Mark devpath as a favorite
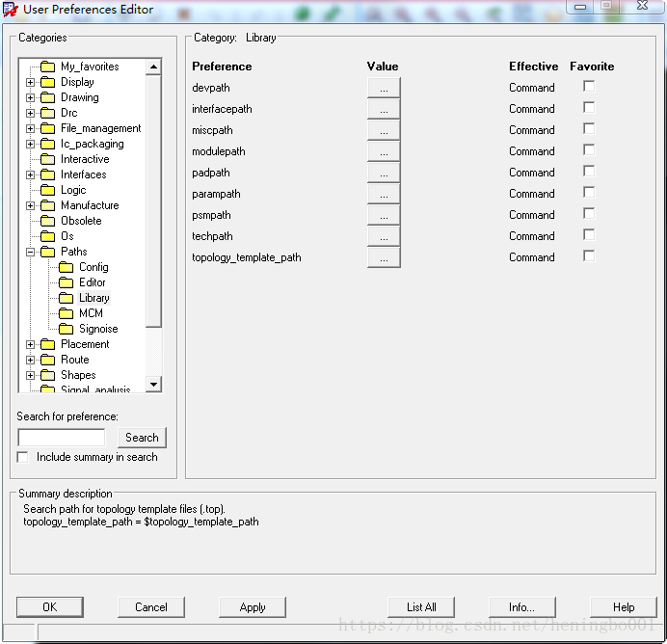 [x=589, y=87]
